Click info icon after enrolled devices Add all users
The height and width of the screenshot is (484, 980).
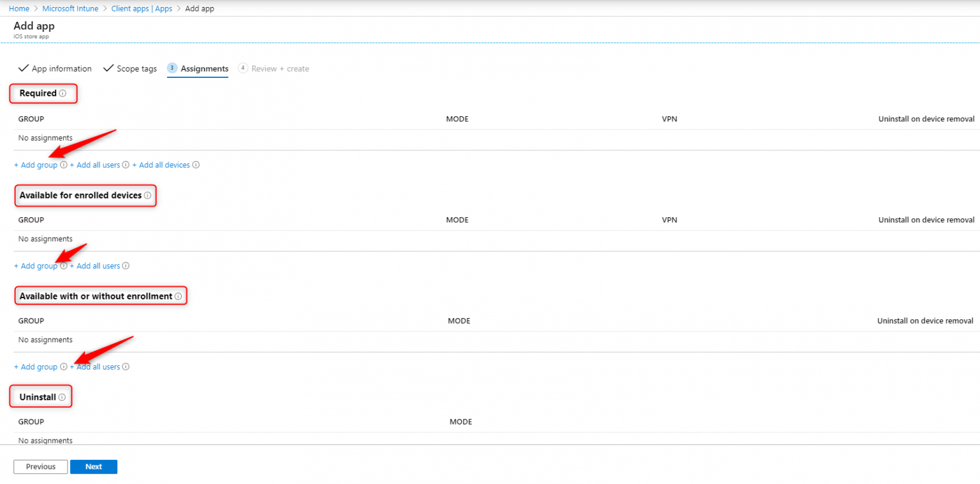coord(126,266)
